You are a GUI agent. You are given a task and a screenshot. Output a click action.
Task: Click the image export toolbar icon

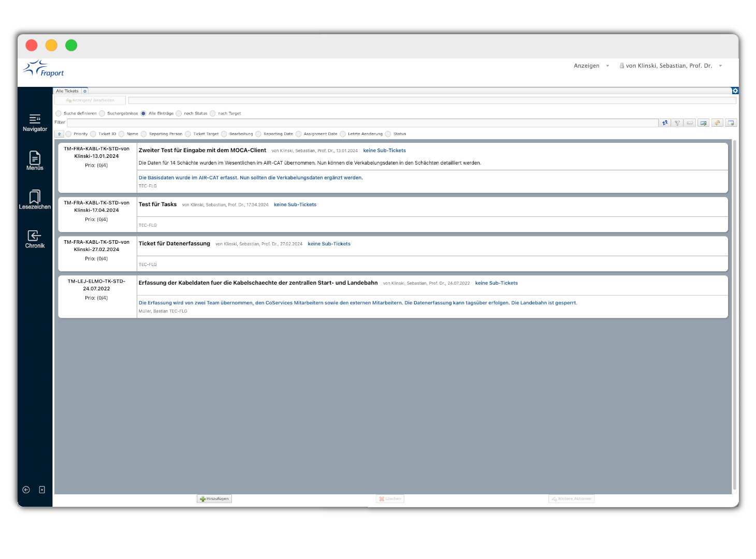[703, 123]
